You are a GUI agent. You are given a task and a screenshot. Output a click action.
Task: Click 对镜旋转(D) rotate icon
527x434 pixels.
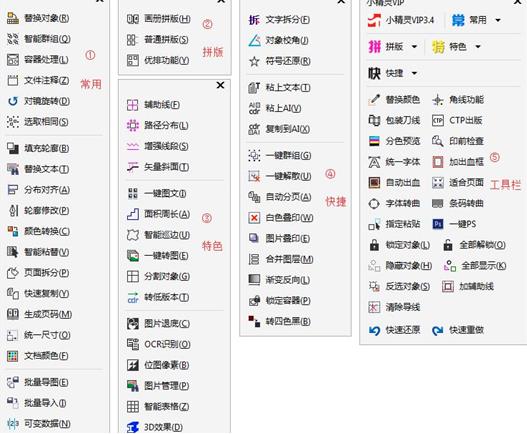[13, 101]
